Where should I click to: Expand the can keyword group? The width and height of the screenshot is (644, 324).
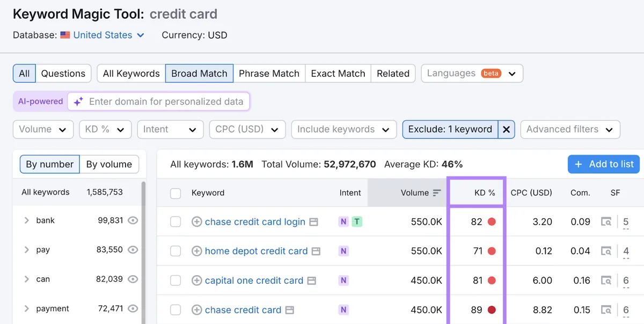tap(26, 279)
